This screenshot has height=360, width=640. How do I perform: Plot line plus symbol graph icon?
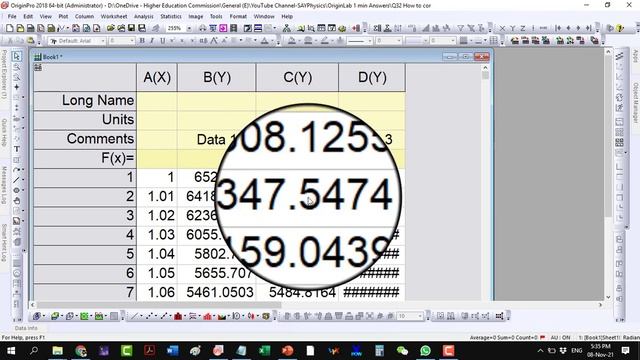click(x=164, y=316)
